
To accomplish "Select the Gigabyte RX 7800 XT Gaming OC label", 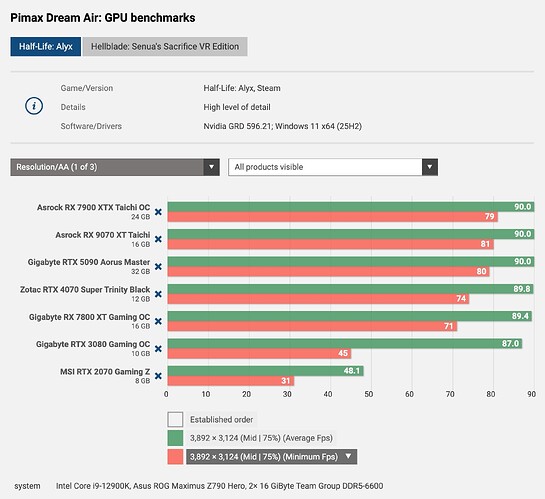I will tap(90, 317).
